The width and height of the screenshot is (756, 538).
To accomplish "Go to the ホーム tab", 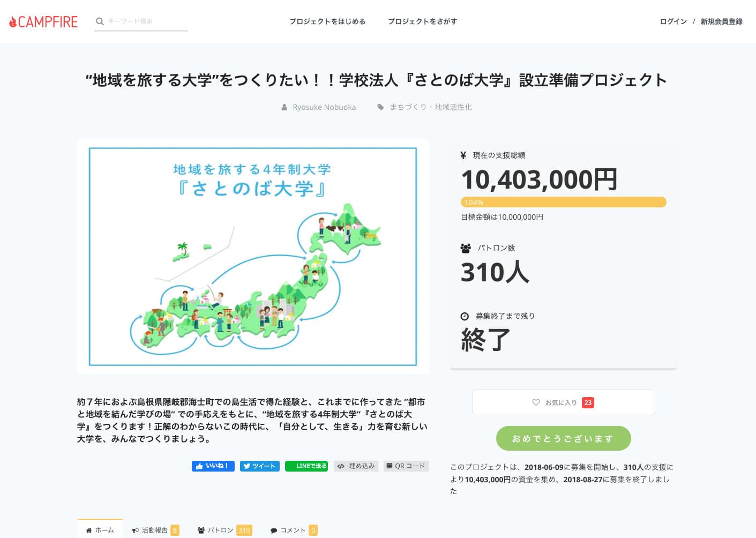I will coord(100,530).
